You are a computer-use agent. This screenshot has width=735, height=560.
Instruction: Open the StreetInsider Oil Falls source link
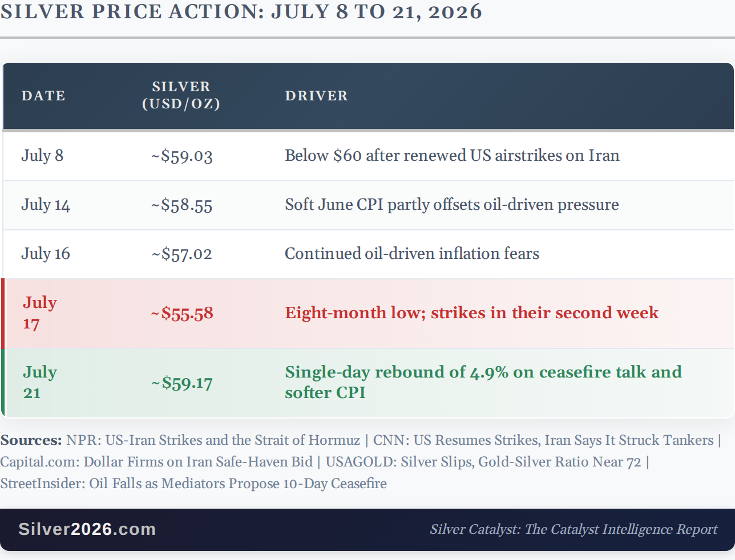tap(193, 484)
